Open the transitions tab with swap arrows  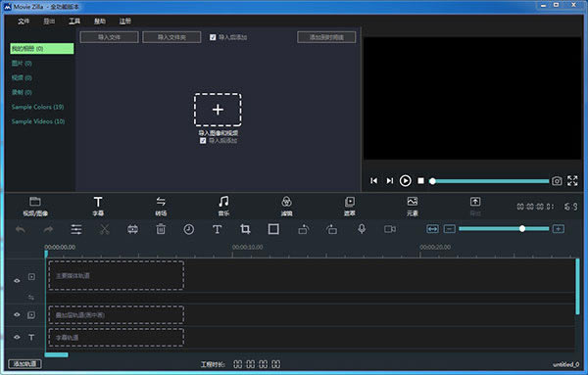tap(161, 206)
